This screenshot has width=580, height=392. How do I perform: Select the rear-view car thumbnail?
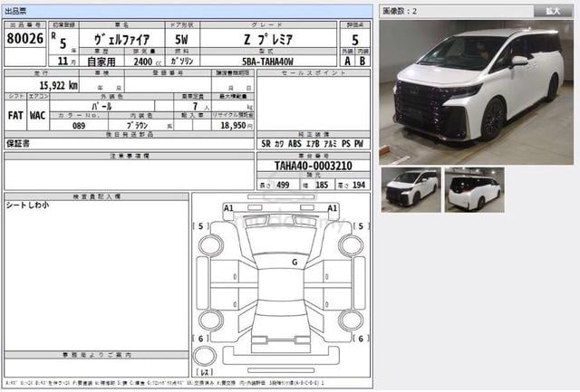475,190
